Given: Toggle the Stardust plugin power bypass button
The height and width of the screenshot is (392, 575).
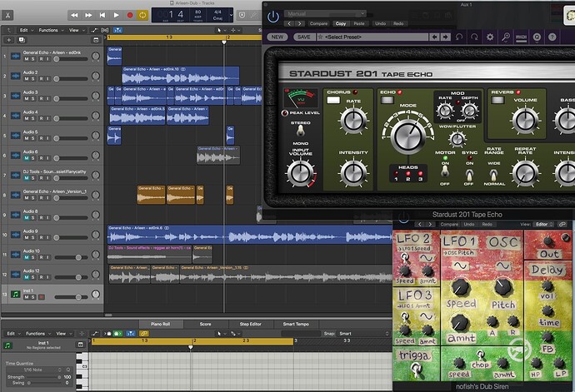Looking at the screenshot, I should (273, 17).
